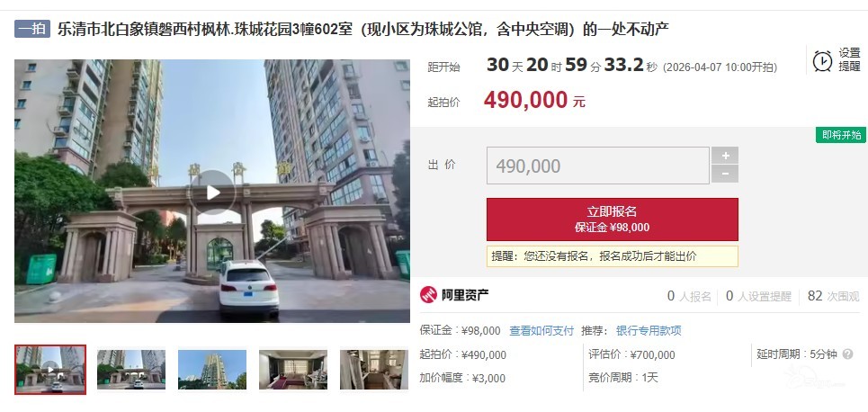Image resolution: width=868 pixels, height=412 pixels.
Task: Click the 82 次围观 view counter
Action: pos(833,296)
